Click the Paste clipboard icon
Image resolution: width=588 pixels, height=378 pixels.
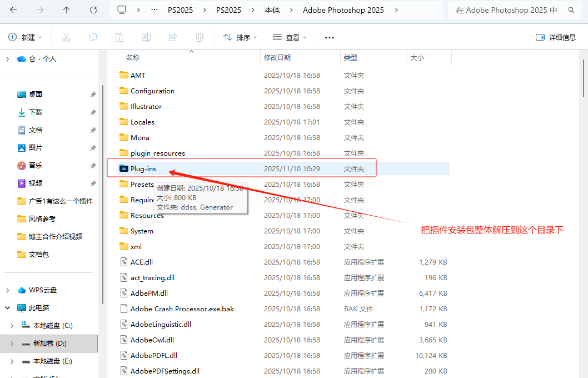coord(119,37)
